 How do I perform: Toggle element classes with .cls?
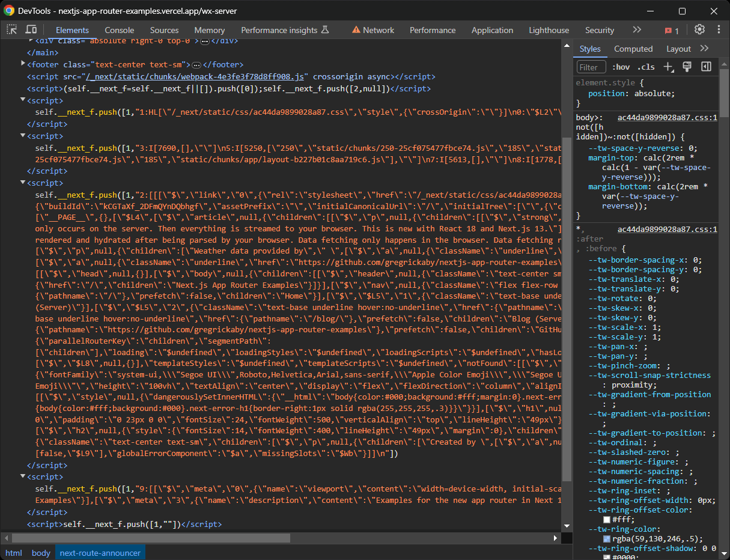point(646,67)
